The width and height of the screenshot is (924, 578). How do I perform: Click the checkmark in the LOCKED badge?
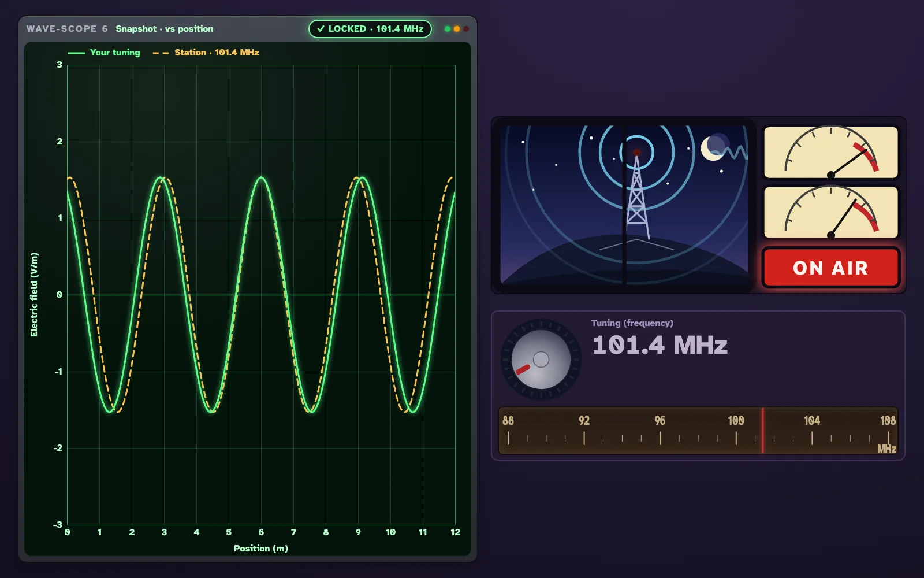(321, 29)
